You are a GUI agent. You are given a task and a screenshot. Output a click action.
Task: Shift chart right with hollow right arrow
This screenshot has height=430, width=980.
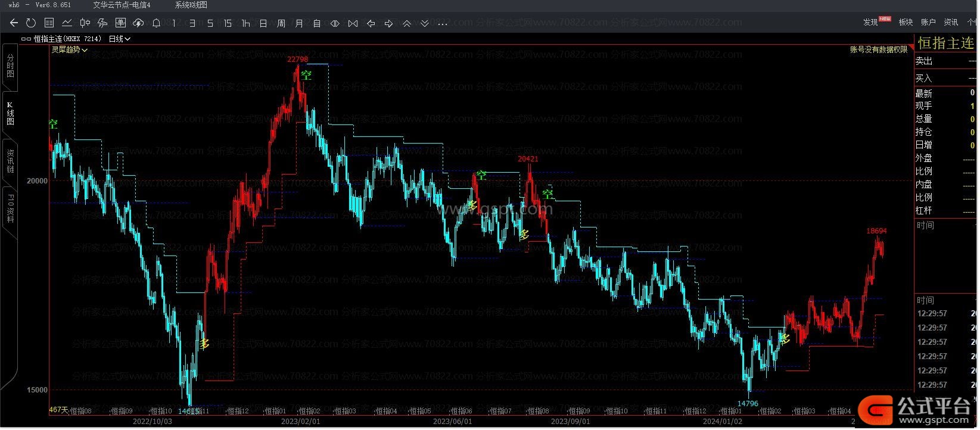click(388, 23)
